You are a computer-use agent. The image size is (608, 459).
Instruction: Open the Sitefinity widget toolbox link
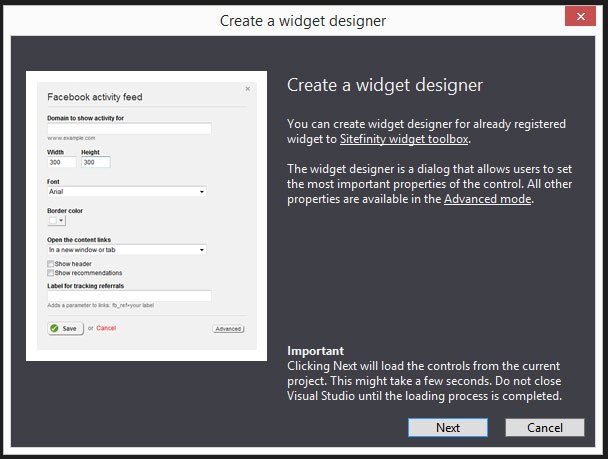[x=404, y=139]
